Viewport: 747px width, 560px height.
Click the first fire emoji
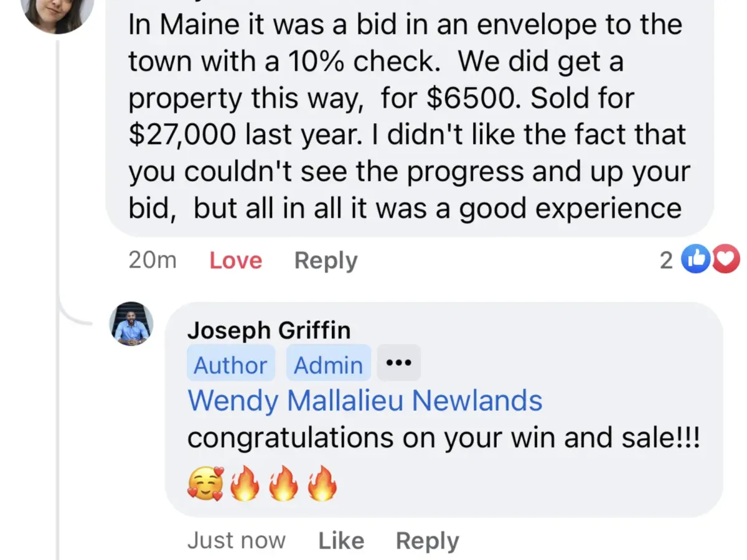(244, 483)
